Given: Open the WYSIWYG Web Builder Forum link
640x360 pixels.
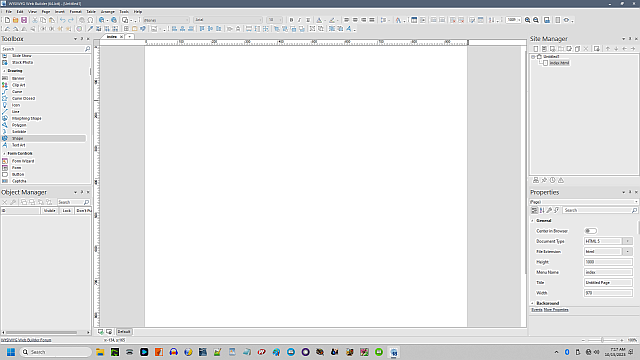Looking at the screenshot, I should pos(26,340).
